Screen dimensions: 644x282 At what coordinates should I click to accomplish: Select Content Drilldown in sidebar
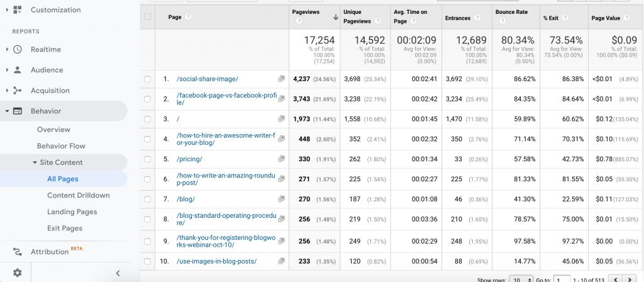78,195
